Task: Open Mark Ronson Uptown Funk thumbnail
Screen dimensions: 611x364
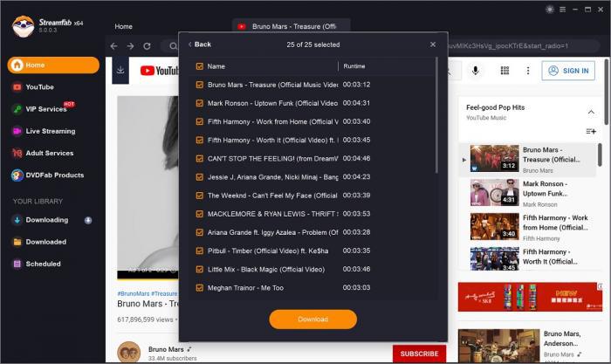Action: click(495, 192)
